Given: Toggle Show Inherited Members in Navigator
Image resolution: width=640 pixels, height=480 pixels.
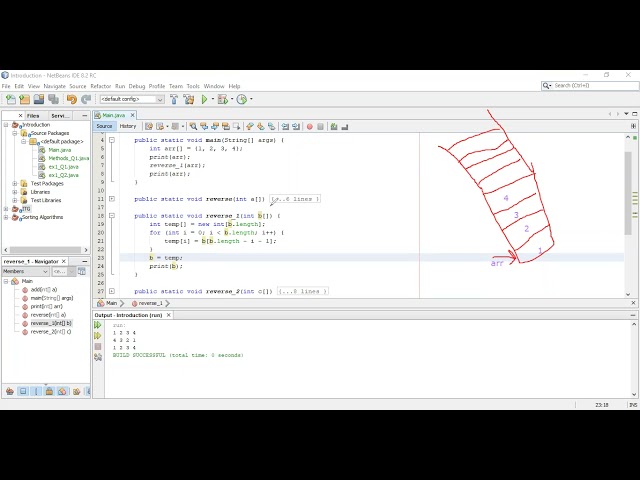Looking at the screenshot, I should [x=10, y=391].
